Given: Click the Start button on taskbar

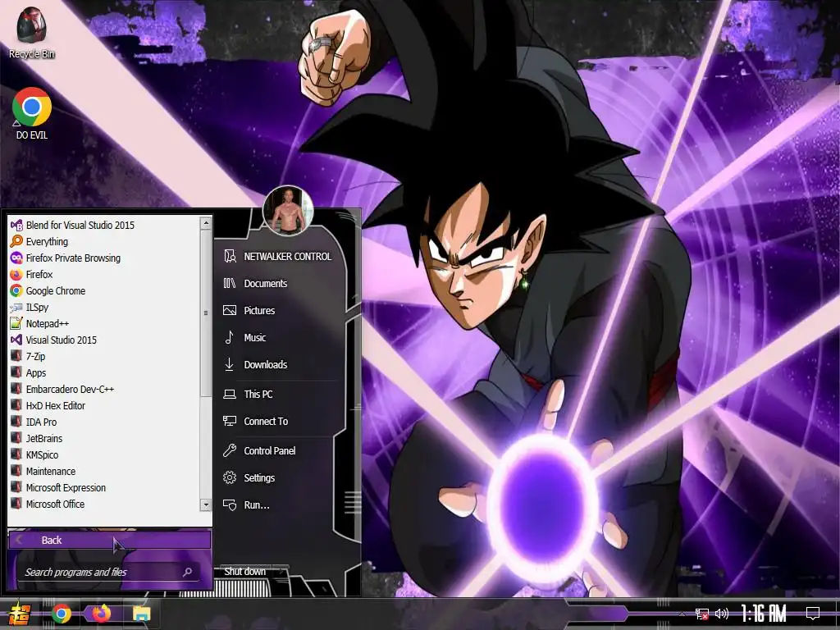Looking at the screenshot, I should (x=20, y=614).
